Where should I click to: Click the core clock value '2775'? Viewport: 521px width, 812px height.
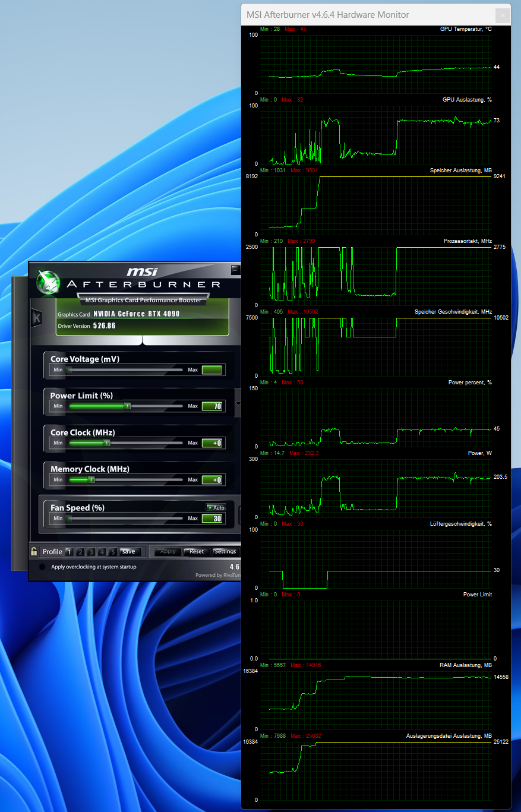pyautogui.click(x=500, y=247)
